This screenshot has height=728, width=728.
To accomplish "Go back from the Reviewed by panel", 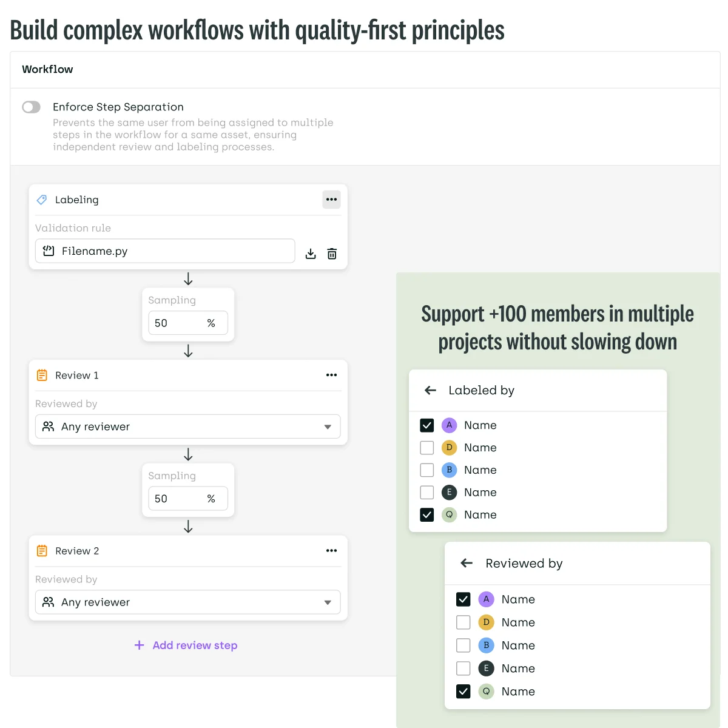I will tap(467, 563).
